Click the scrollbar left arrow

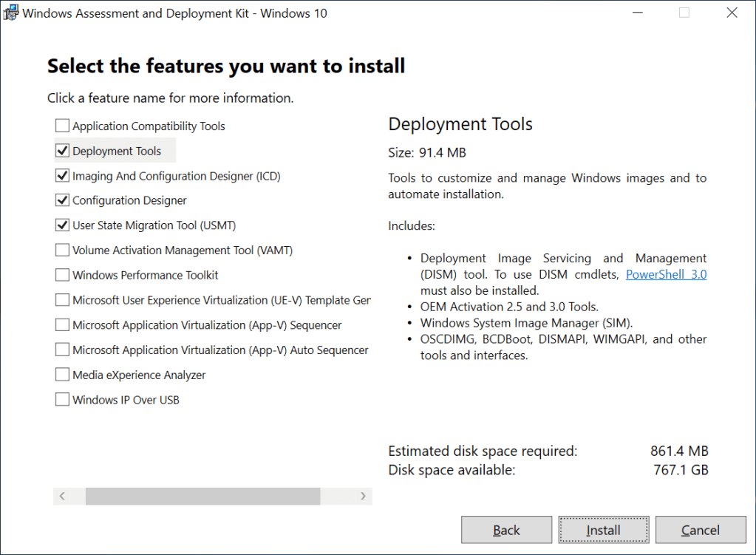63,496
